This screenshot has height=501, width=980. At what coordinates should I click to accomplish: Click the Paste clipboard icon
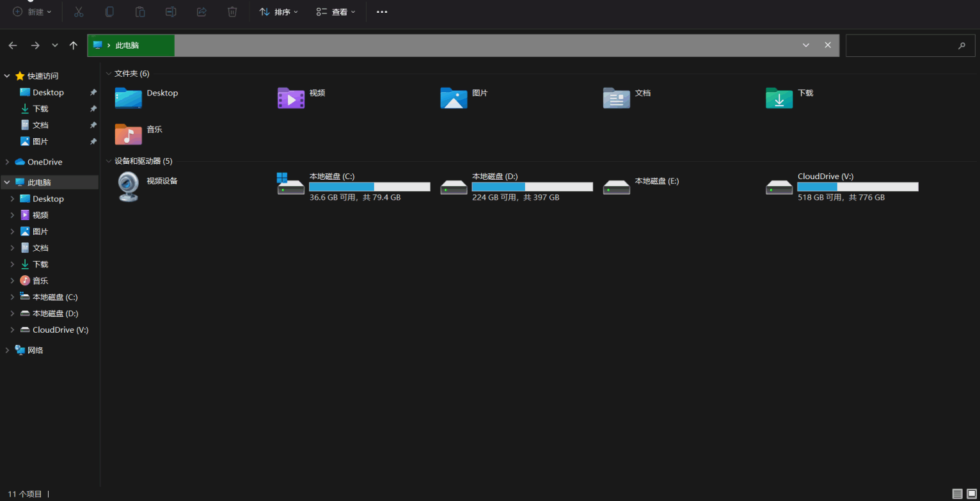click(x=140, y=12)
